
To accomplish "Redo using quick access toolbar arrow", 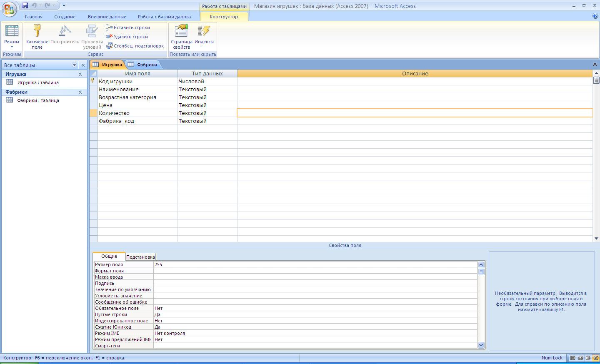I will point(47,5).
